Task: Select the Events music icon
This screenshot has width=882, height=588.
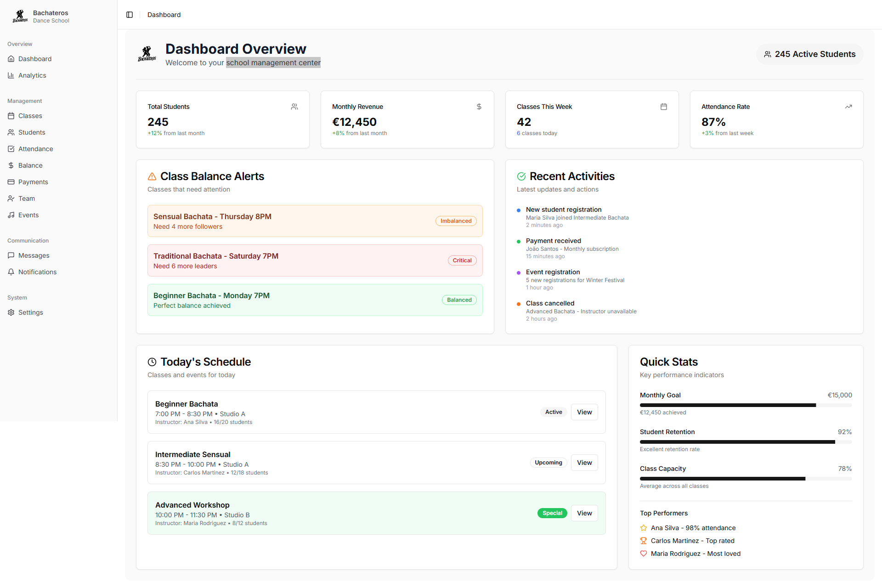Action: pyautogui.click(x=11, y=215)
